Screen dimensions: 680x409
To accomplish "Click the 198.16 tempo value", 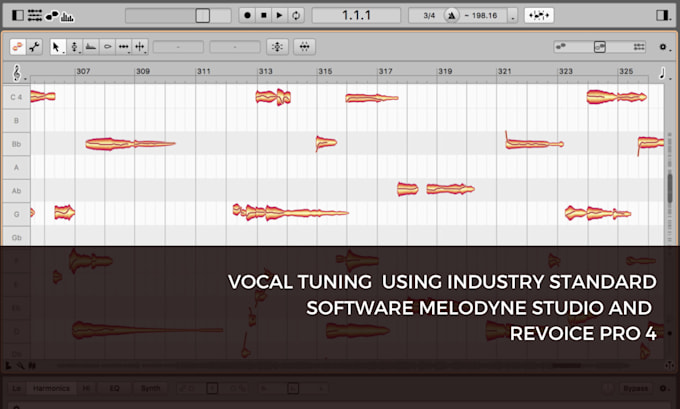I will [484, 16].
